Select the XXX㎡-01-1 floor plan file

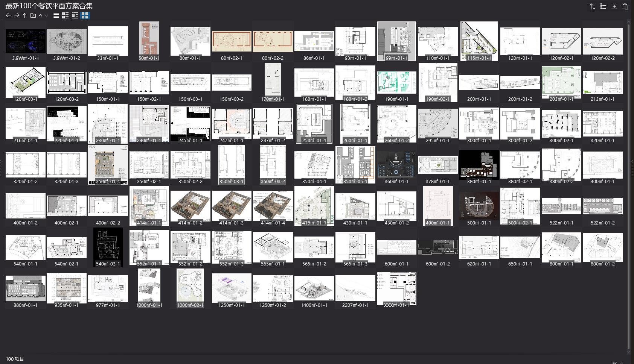(x=396, y=288)
